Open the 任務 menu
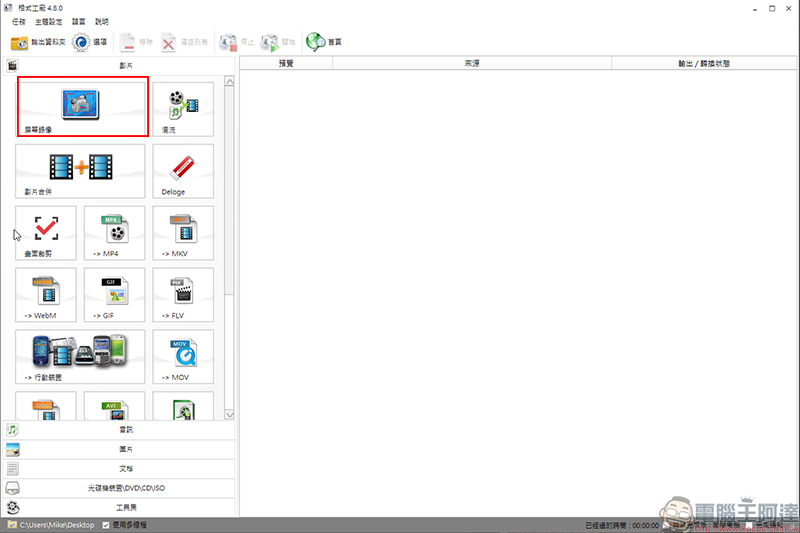Image resolution: width=800 pixels, height=533 pixels. (x=19, y=21)
